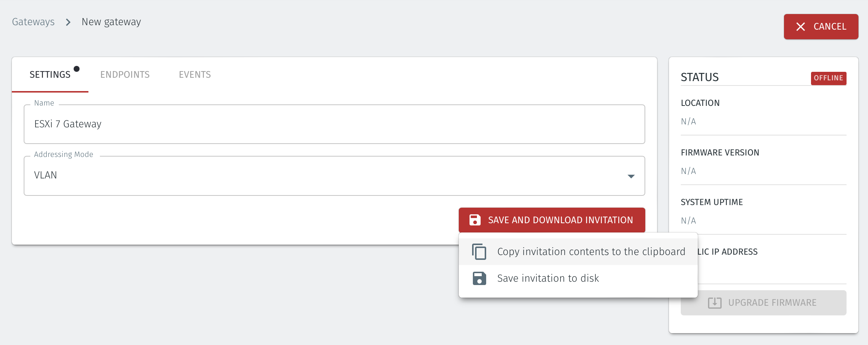This screenshot has height=345, width=868.
Task: Click the upgrade firmware download icon
Action: click(714, 303)
